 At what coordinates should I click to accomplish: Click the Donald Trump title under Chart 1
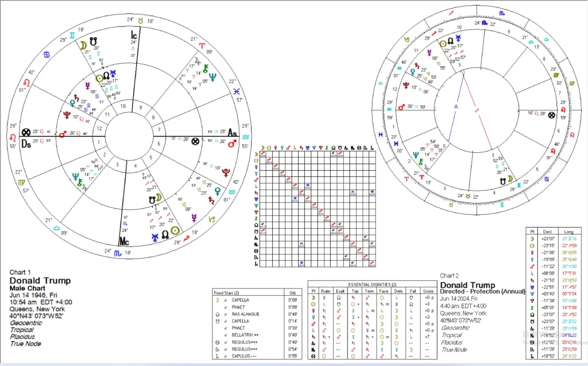pyautogui.click(x=40, y=280)
